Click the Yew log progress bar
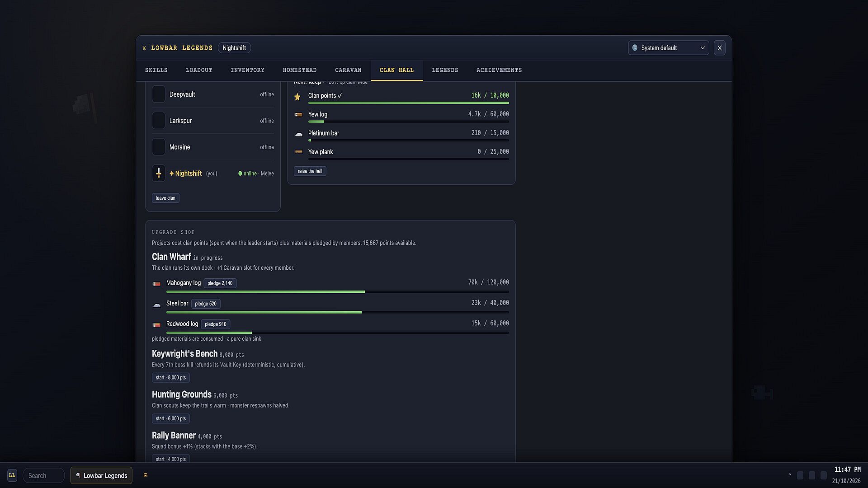The width and height of the screenshot is (868, 488). (x=409, y=122)
